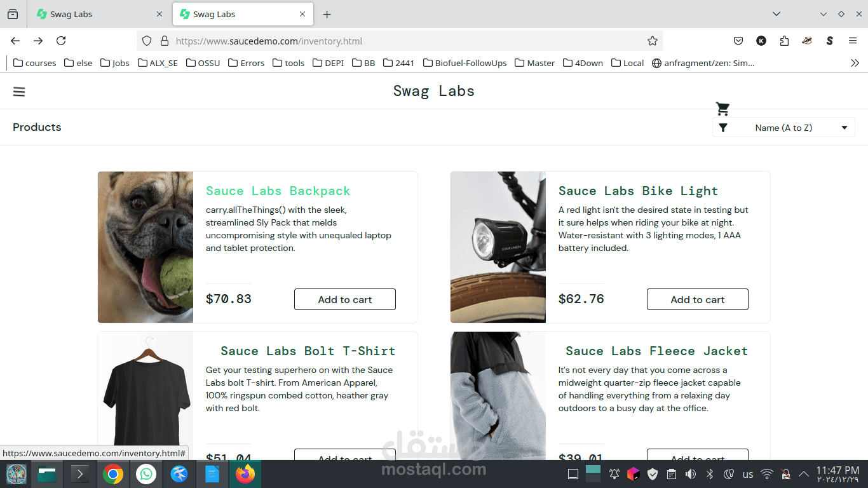Open the Biofuel-FollowUps bookmark folder

(465, 63)
